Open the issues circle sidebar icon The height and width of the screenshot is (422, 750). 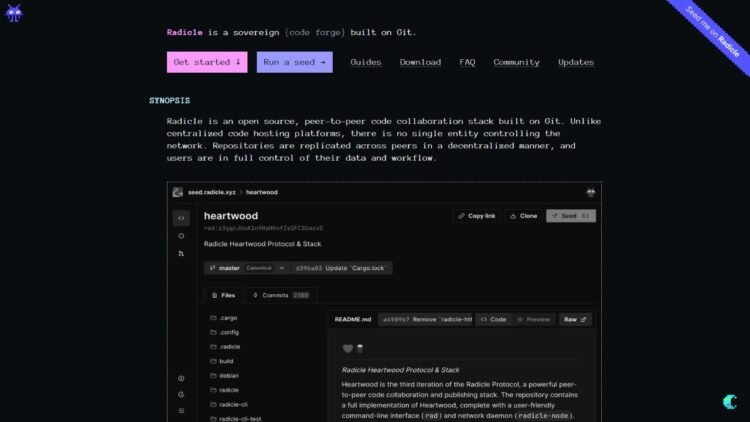point(181,236)
